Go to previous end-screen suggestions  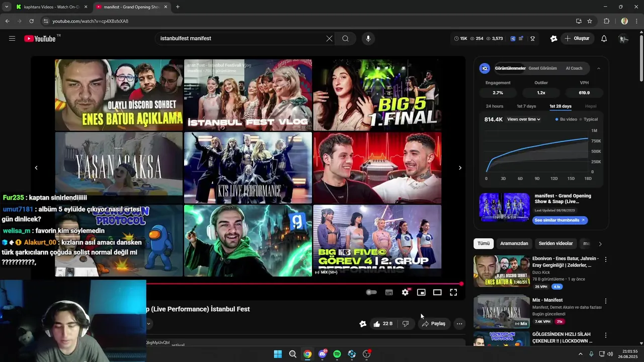[36, 168]
